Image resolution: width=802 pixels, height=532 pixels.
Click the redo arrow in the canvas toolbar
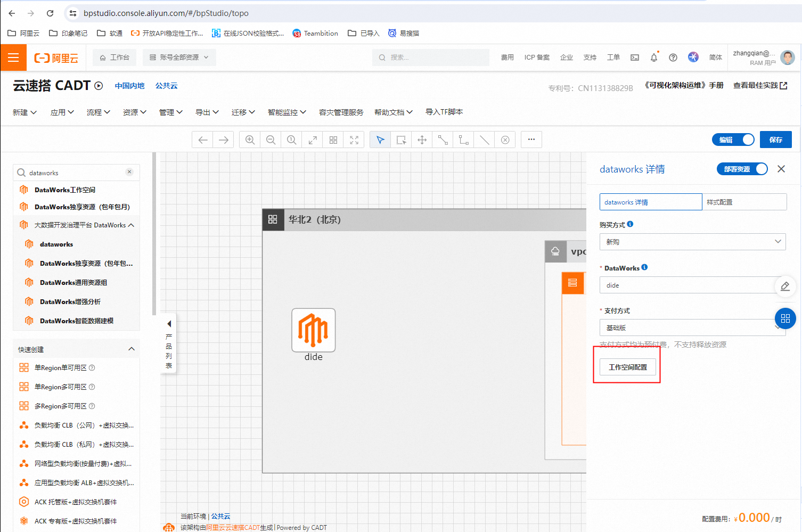(x=224, y=140)
